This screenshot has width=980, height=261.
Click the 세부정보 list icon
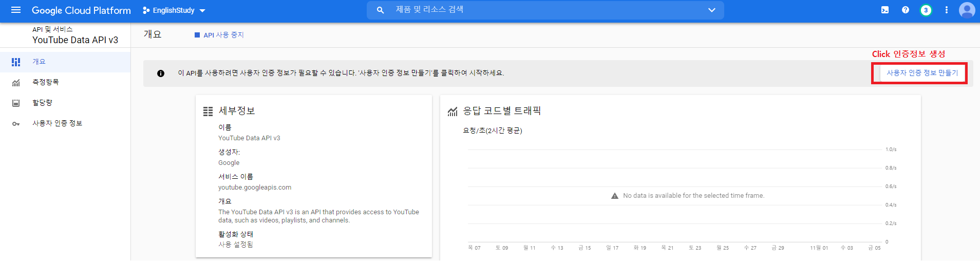[208, 111]
